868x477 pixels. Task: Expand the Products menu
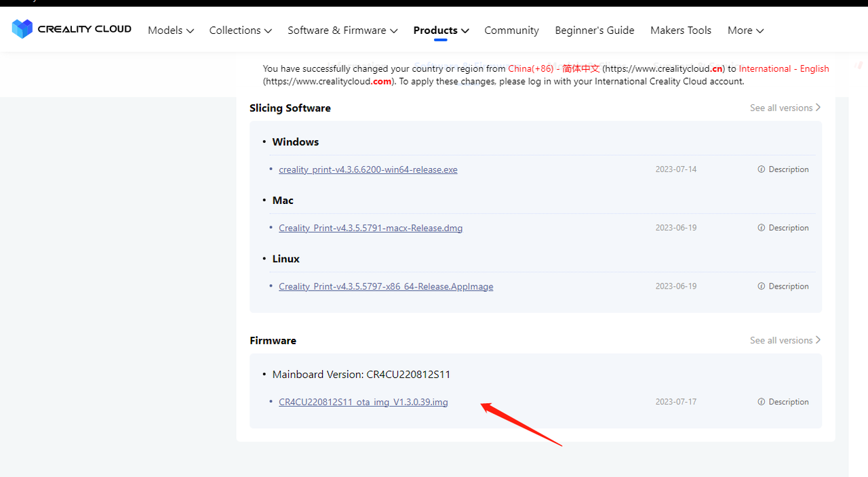[x=441, y=30]
